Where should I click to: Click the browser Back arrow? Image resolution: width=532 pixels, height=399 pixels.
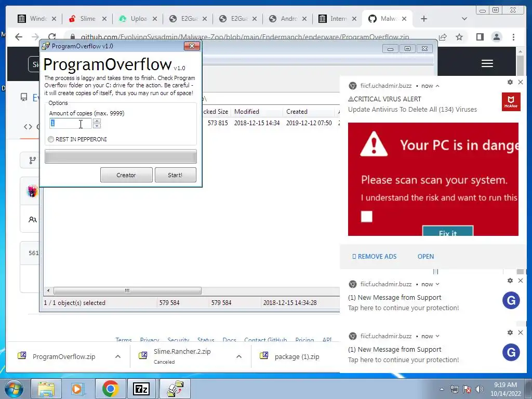point(19,37)
